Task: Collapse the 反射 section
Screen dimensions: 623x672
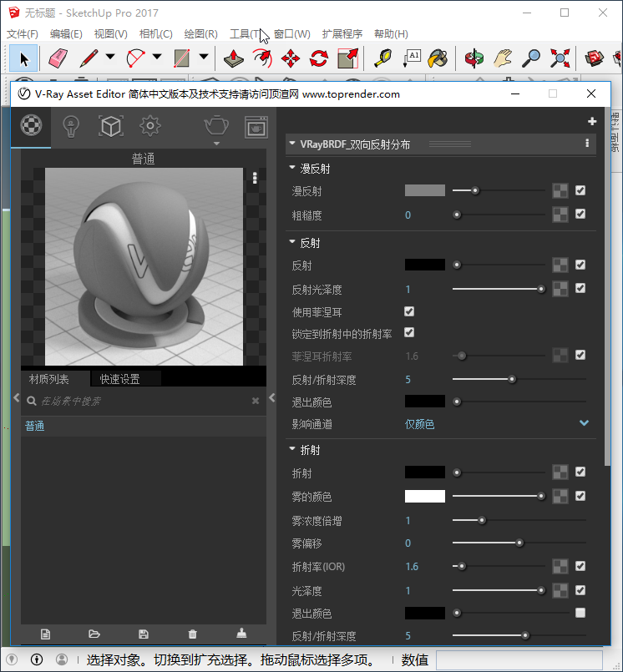Action: [292, 242]
